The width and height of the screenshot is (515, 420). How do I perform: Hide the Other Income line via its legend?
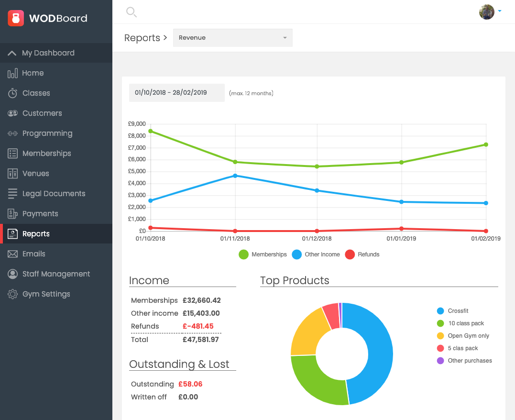coord(316,254)
